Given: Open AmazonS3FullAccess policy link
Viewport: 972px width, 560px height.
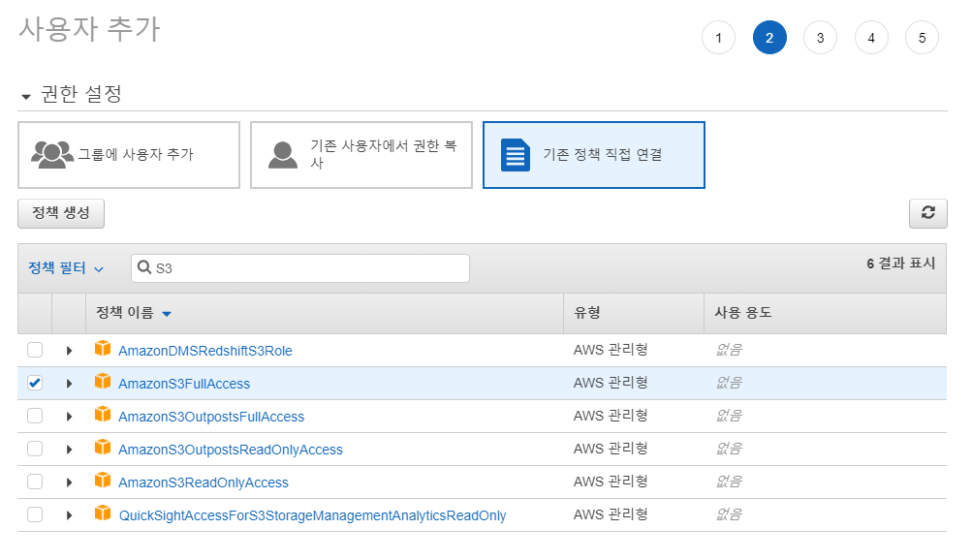Looking at the screenshot, I should pos(184,384).
